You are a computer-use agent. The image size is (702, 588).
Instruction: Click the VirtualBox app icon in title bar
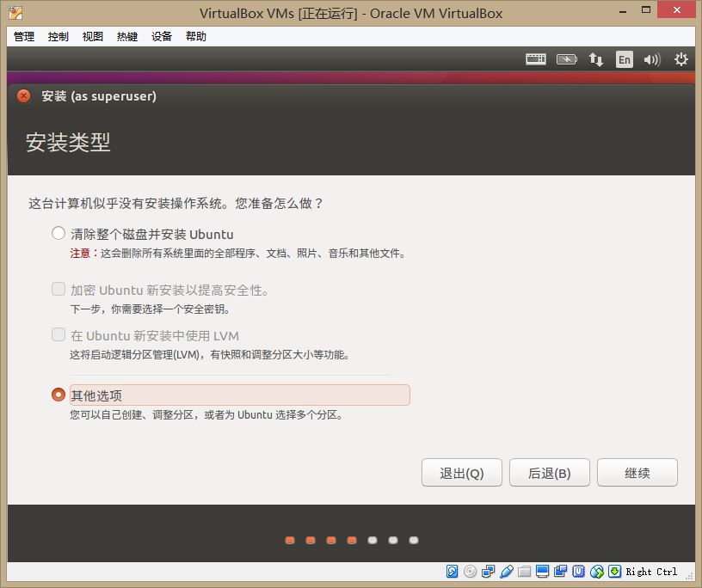coord(15,13)
